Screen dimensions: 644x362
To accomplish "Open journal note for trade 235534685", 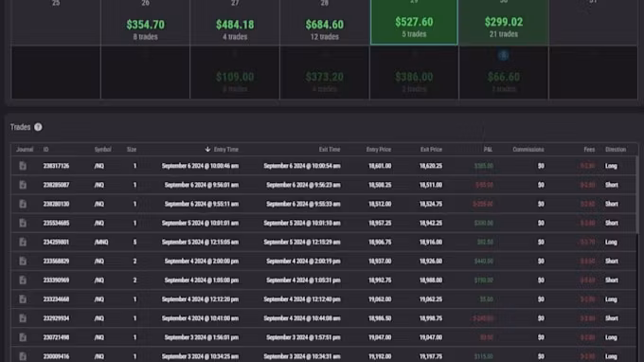I will click(23, 223).
